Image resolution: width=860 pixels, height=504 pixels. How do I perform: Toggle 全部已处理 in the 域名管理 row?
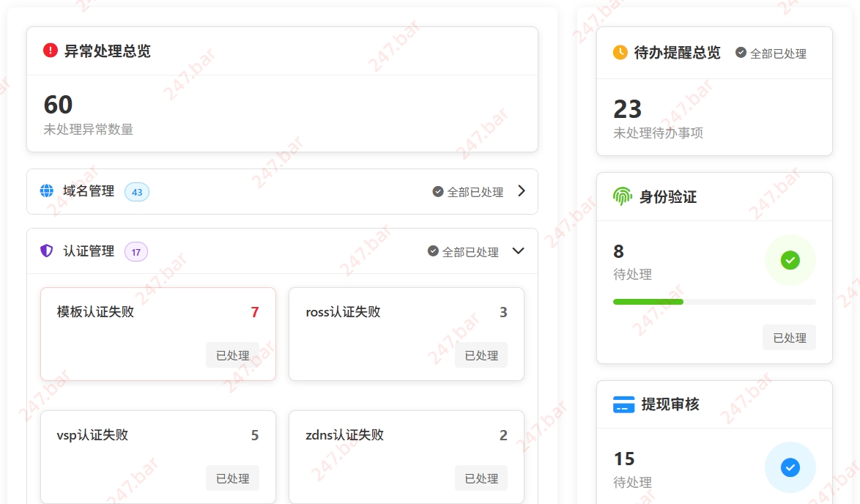468,192
